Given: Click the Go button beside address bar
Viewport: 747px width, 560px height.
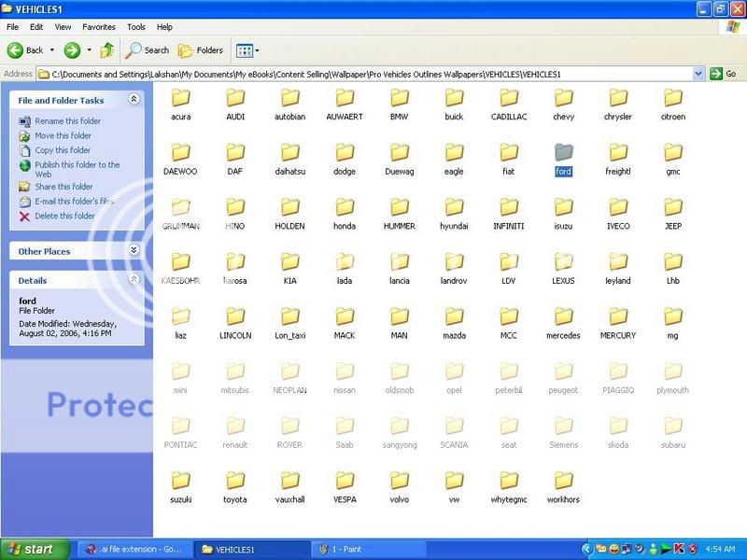Looking at the screenshot, I should point(723,74).
